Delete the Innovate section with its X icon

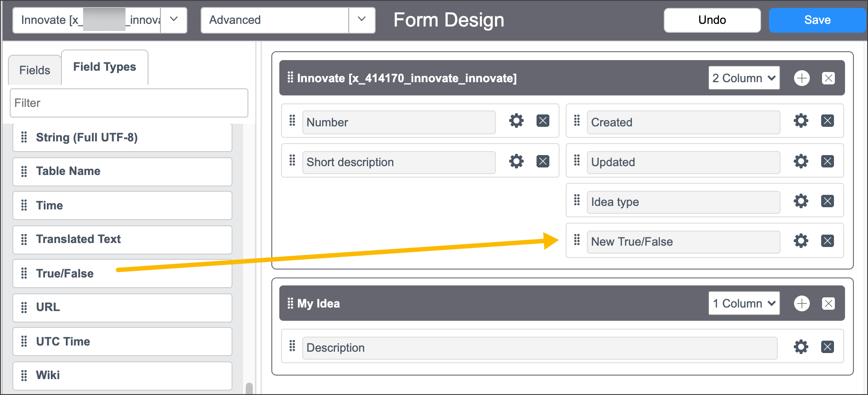tap(828, 78)
